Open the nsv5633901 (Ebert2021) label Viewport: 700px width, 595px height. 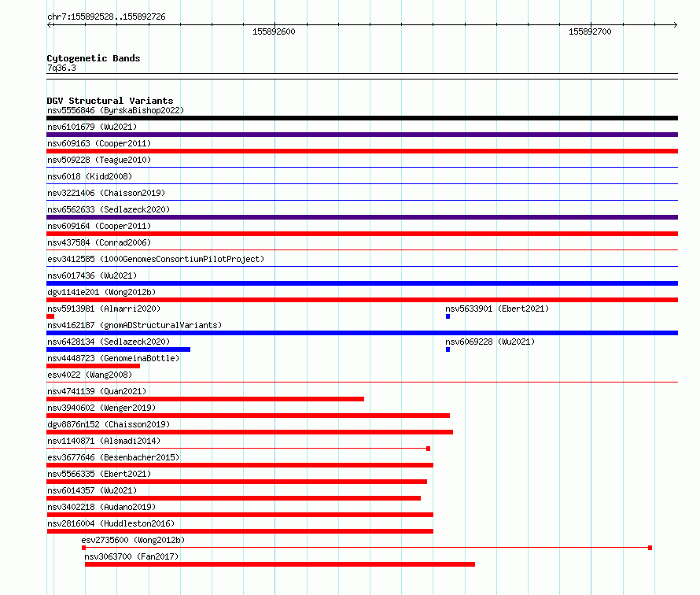coord(497,309)
